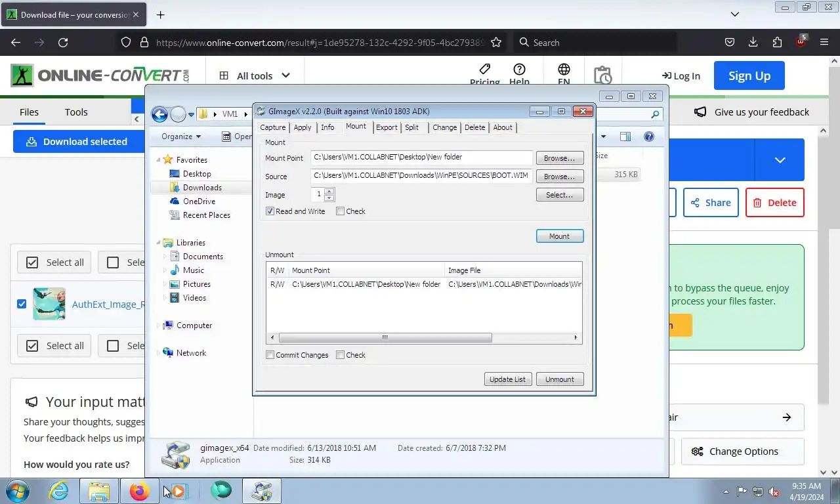Click the scrollbar right arrow in unmount list

pyautogui.click(x=576, y=338)
